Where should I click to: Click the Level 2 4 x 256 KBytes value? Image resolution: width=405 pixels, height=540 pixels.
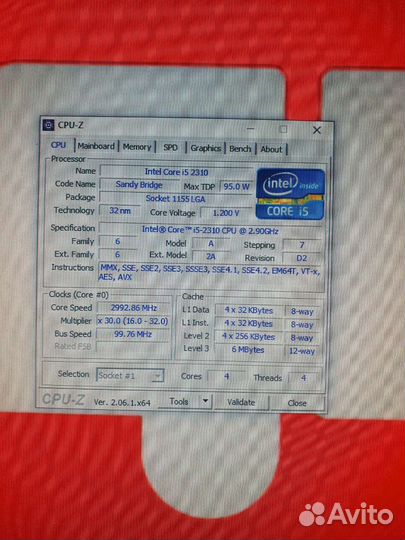(249, 336)
